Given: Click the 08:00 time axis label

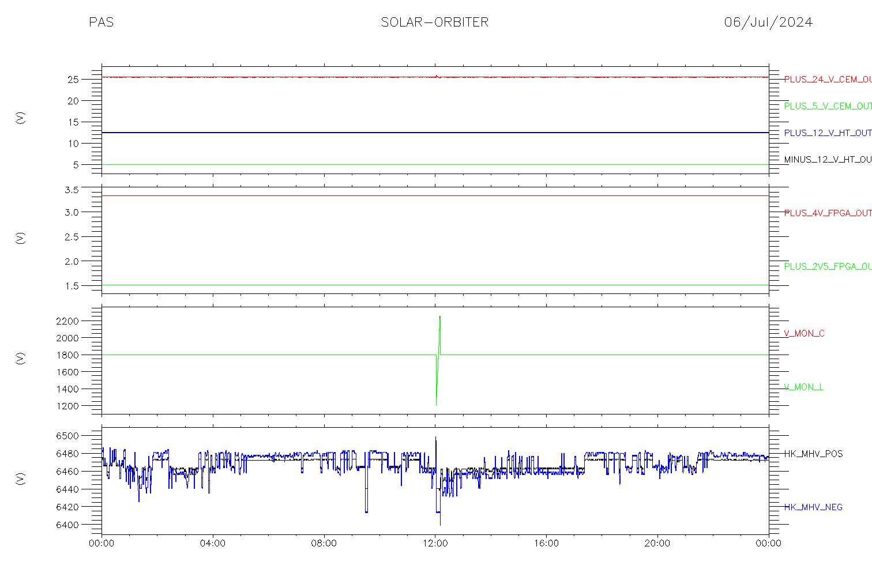Looking at the screenshot, I should (324, 544).
